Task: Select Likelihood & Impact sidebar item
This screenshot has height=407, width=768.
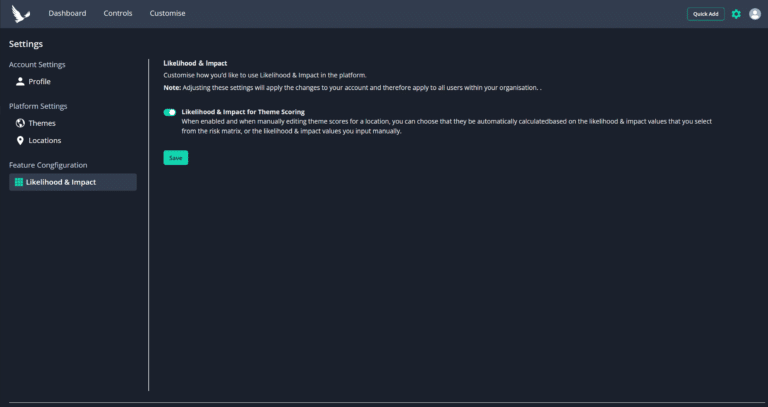Action: [72, 182]
